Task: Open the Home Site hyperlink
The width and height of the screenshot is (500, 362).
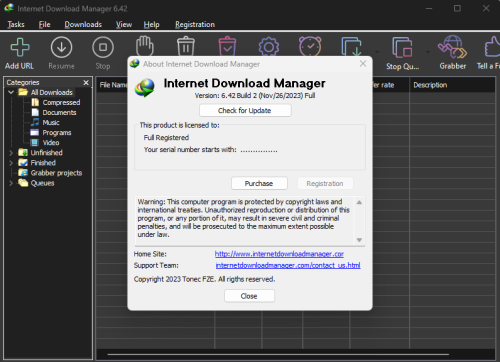Action: [x=279, y=254]
